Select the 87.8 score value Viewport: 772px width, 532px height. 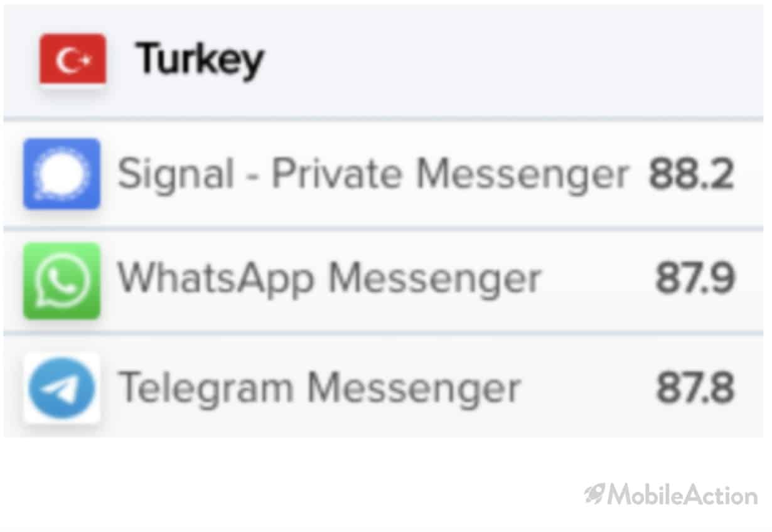coord(695,387)
